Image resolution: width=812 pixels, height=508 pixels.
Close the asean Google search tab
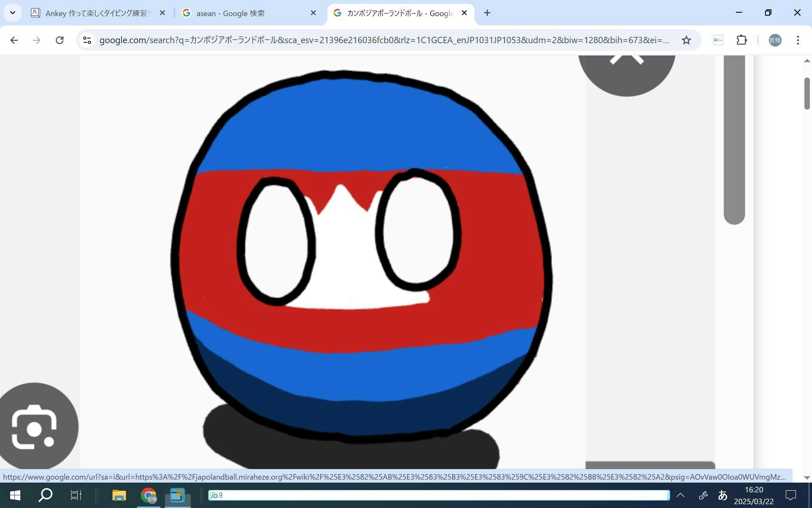click(313, 13)
